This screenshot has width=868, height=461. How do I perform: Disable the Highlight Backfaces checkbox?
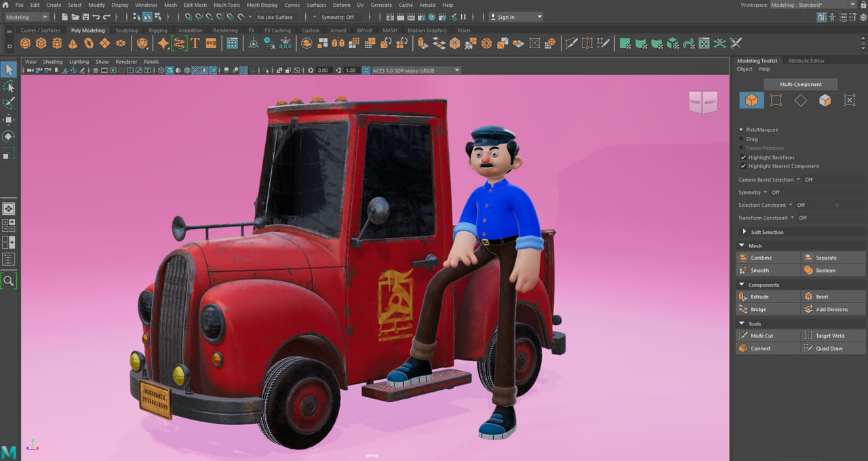tap(744, 157)
